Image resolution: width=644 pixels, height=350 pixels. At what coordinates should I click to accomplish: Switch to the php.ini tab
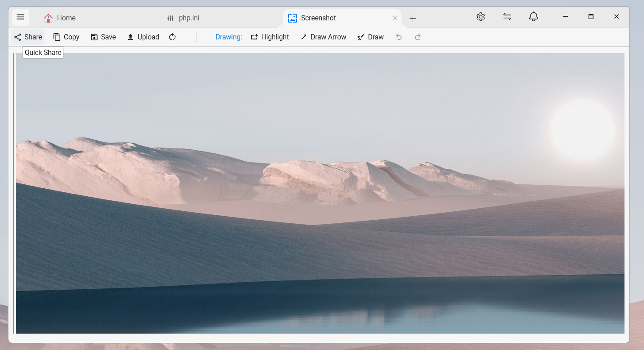(183, 18)
